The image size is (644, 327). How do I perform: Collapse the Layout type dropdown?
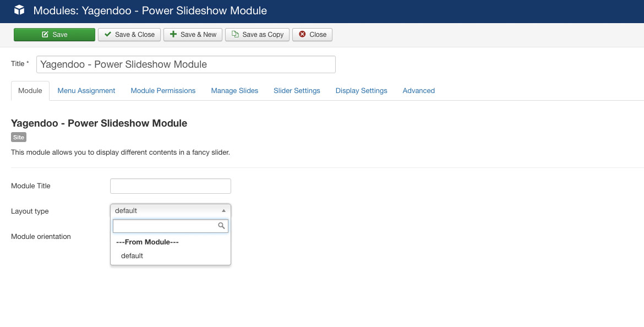[x=171, y=211]
